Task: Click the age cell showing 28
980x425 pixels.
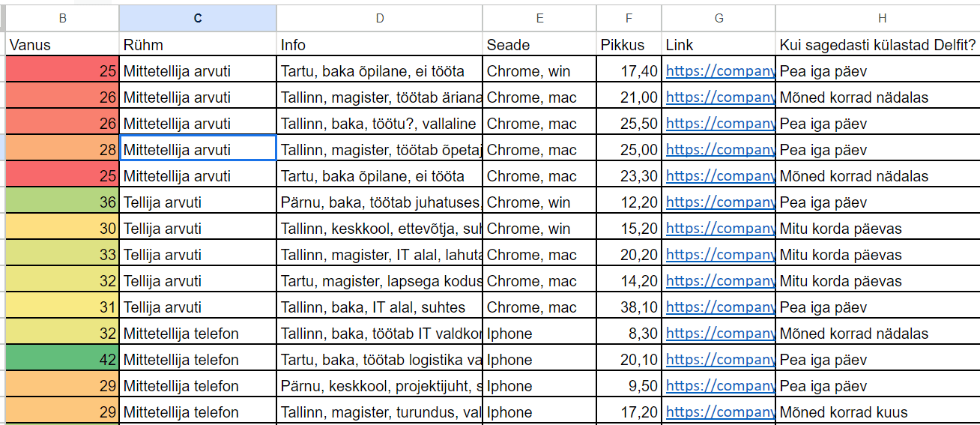Action: [x=62, y=150]
